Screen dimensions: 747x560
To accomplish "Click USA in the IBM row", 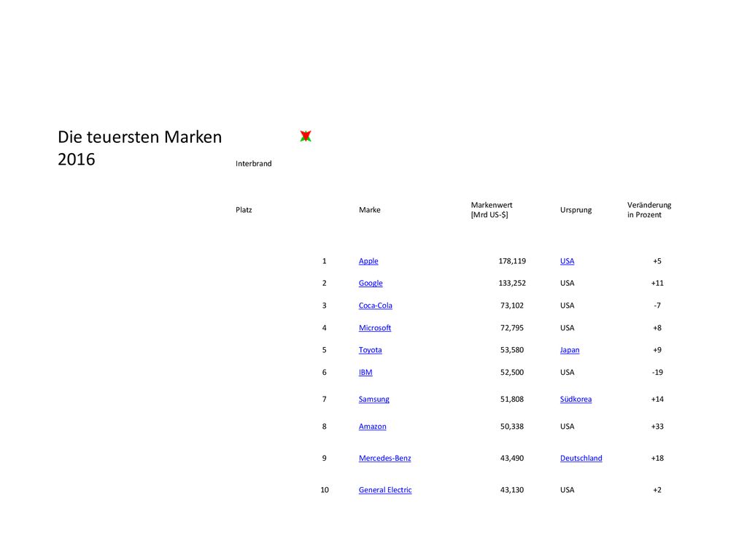I will 568,372.
